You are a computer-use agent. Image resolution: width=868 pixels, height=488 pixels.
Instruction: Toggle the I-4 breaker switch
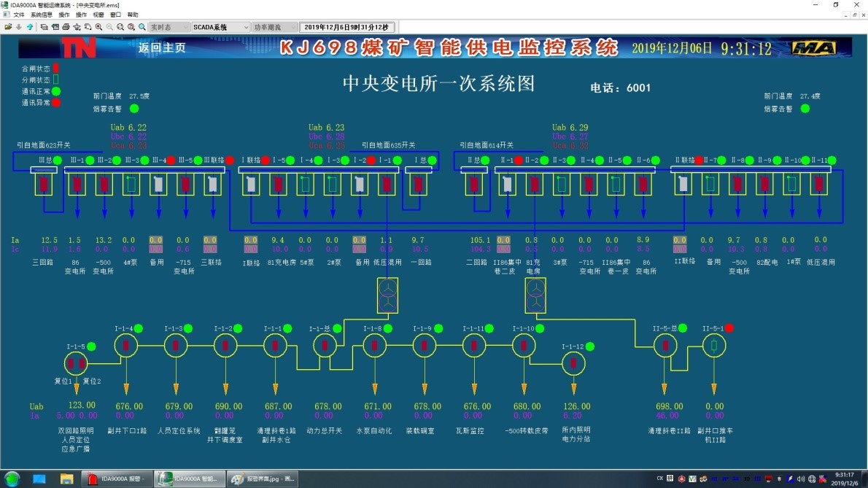306,185
